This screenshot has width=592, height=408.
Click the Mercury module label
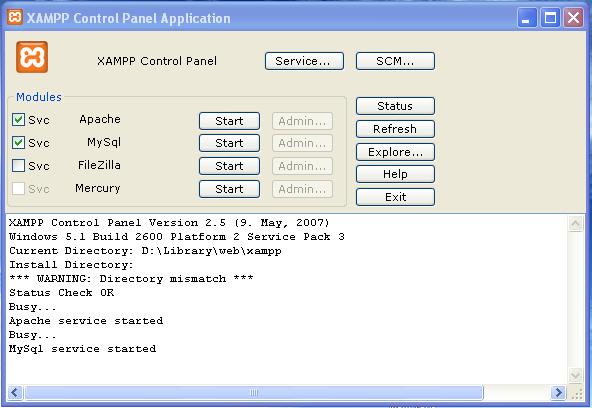98,188
